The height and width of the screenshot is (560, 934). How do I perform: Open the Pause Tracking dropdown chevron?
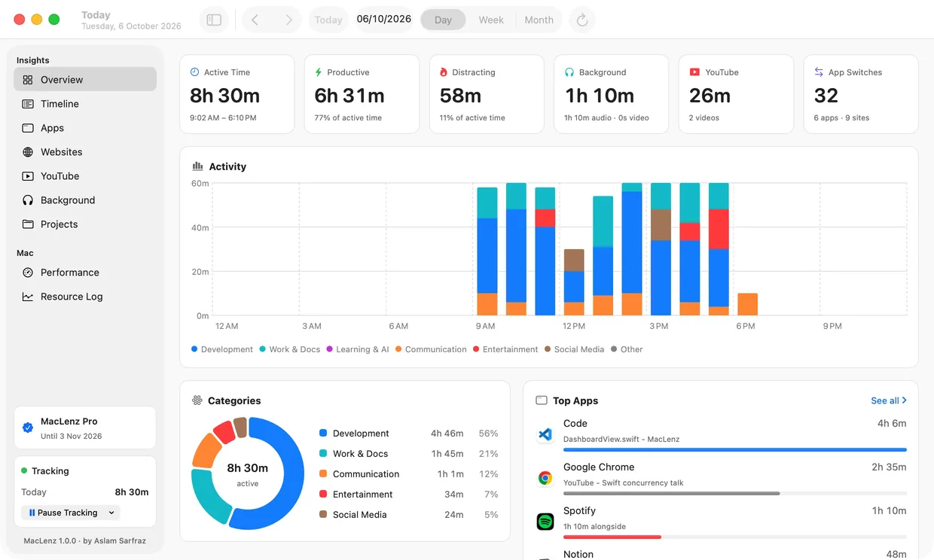click(111, 513)
